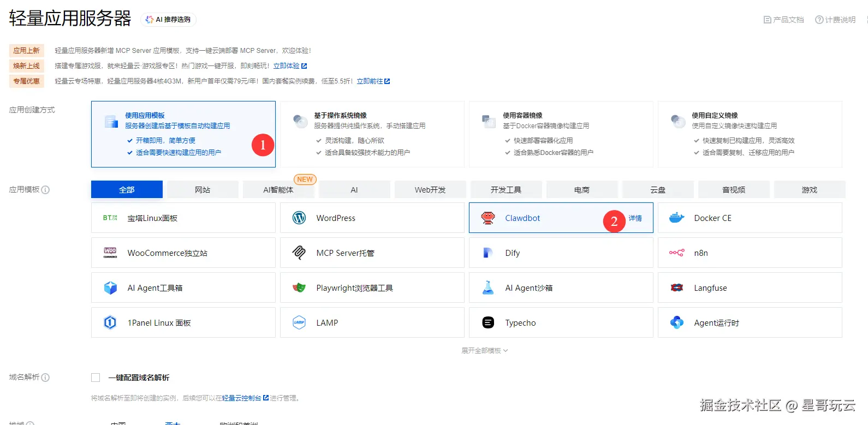The image size is (868, 425).
Task: Click the n8n logo icon
Action: click(677, 253)
